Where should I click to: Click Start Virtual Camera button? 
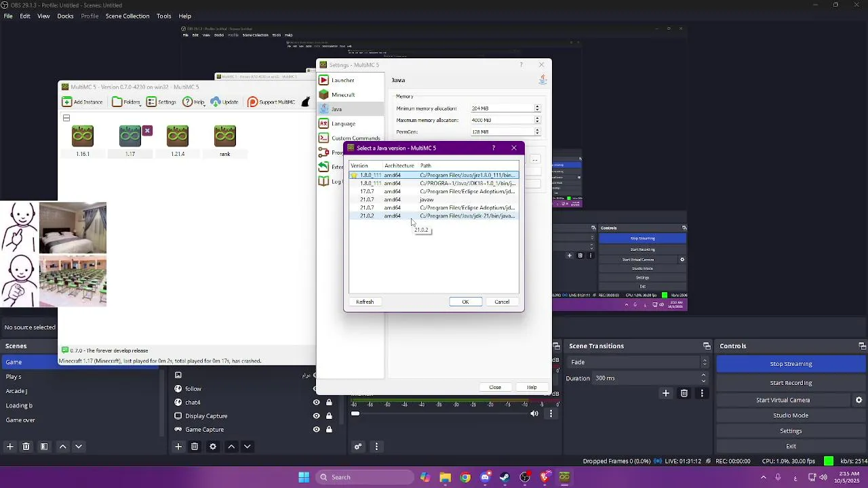[x=783, y=400]
